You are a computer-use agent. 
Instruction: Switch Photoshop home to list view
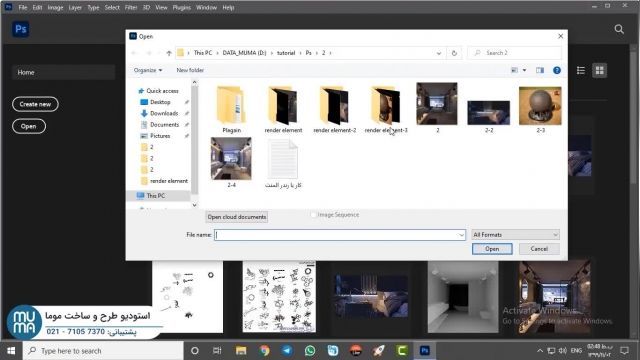[580, 71]
